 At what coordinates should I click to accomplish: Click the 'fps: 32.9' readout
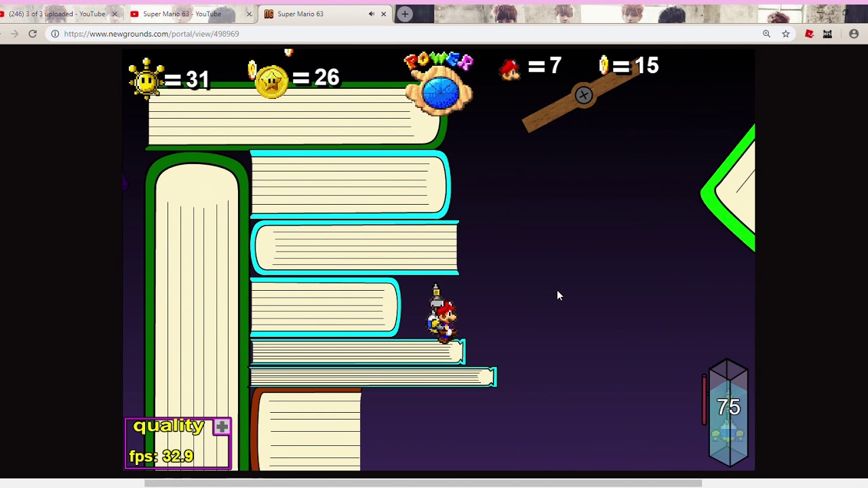point(161,456)
